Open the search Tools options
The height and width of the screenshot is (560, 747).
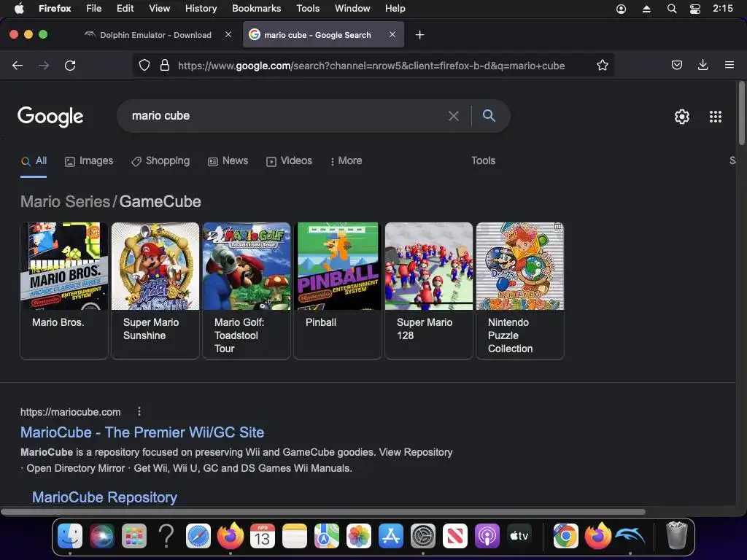(483, 161)
